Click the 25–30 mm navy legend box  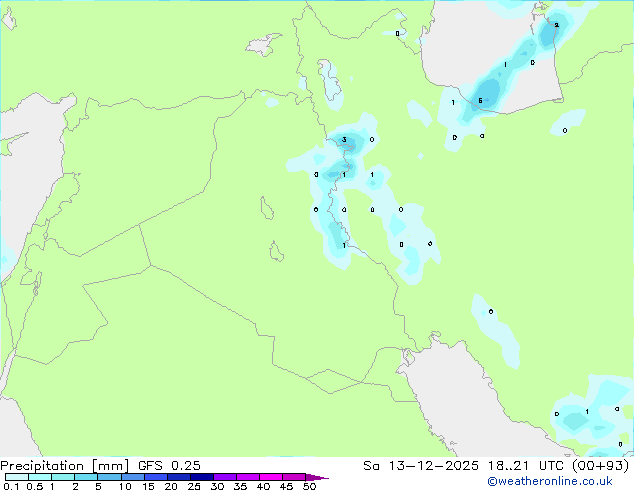202,477
